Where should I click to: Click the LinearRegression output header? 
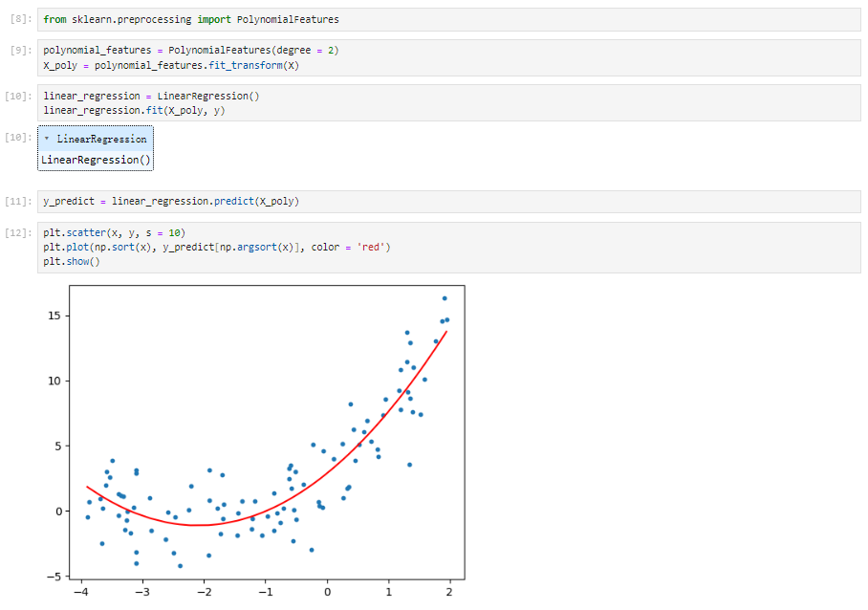click(96, 139)
